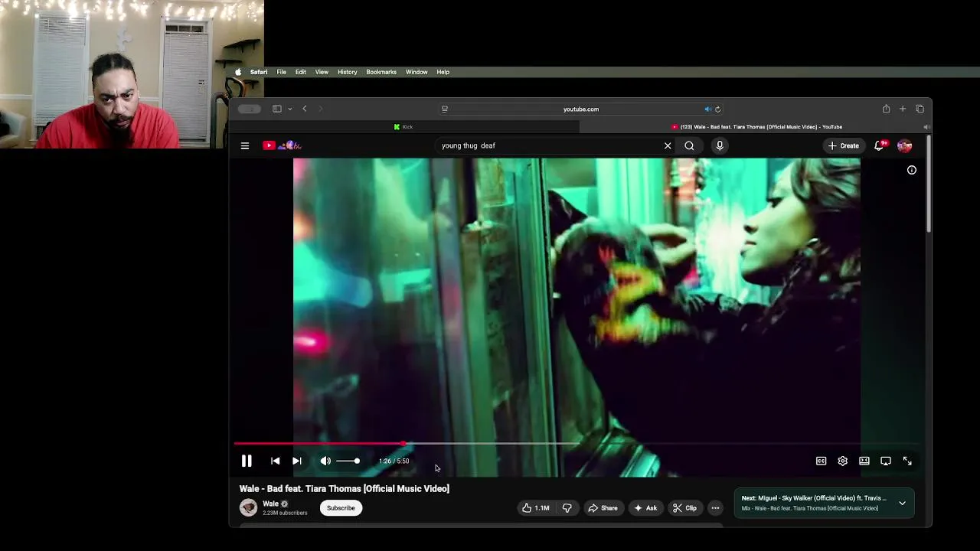The image size is (980, 551).
Task: Click the page scrollbar on the right
Action: coord(929,184)
